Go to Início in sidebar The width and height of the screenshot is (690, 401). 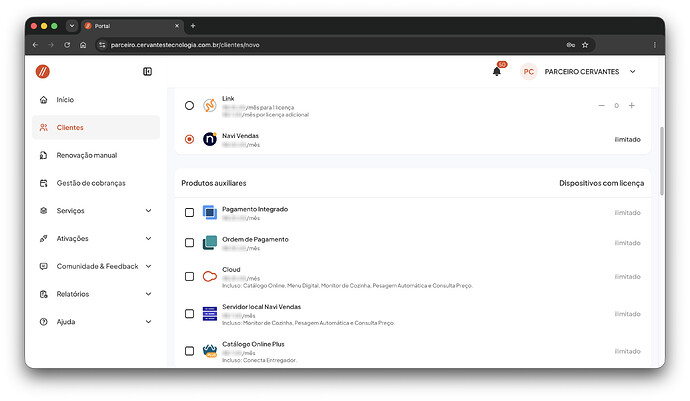click(x=96, y=100)
